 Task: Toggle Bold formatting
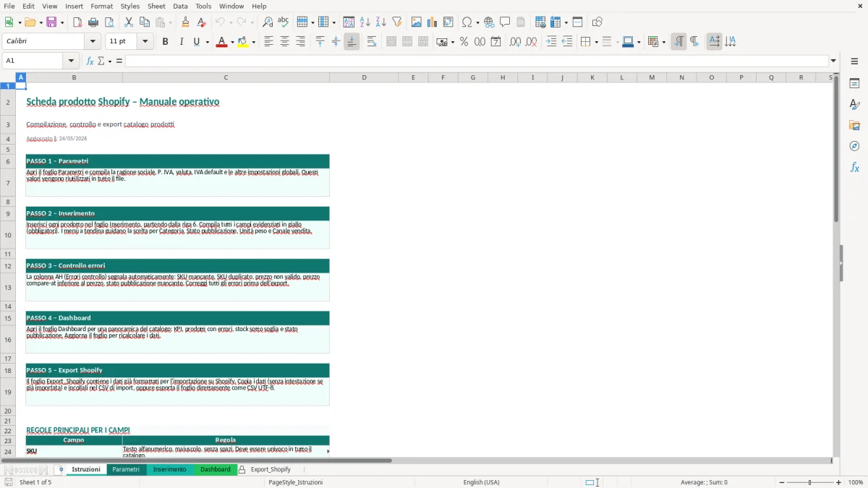point(165,42)
